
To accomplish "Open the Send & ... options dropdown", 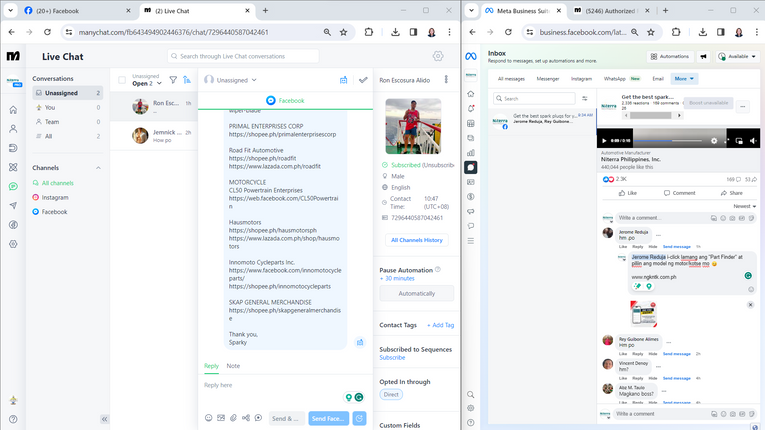I will pos(286,418).
